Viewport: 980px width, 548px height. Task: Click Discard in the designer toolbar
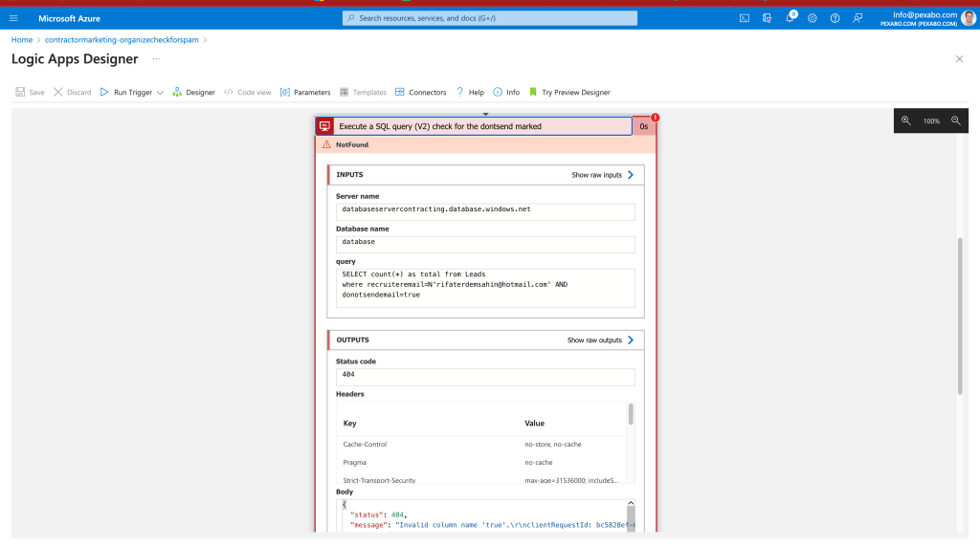[x=73, y=92]
